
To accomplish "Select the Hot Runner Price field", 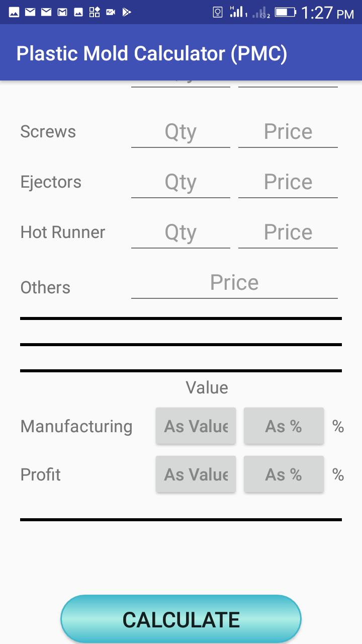I will (288, 233).
